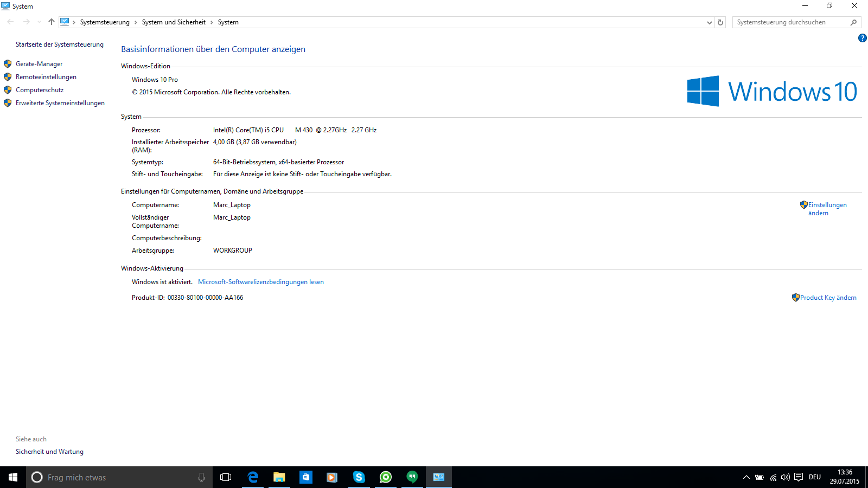Click Frag mich etwas Cortana search box
This screenshot has width=868, height=488.
[x=119, y=477]
